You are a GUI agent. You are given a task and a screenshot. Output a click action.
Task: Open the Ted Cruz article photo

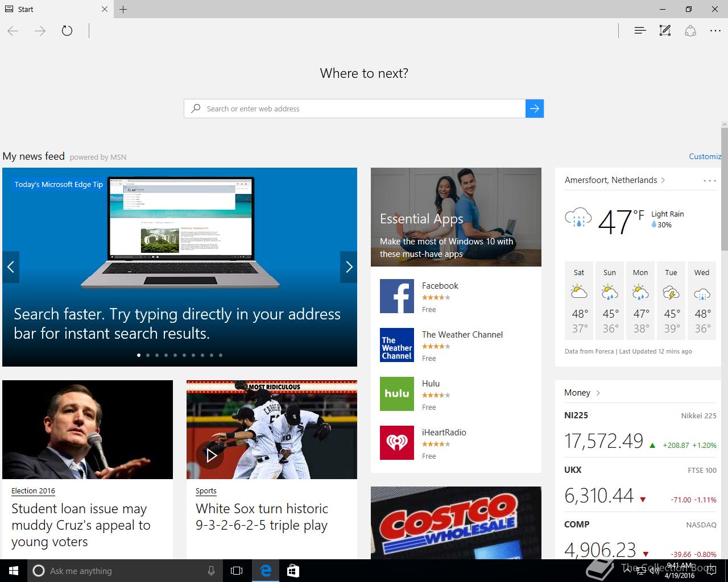point(88,430)
